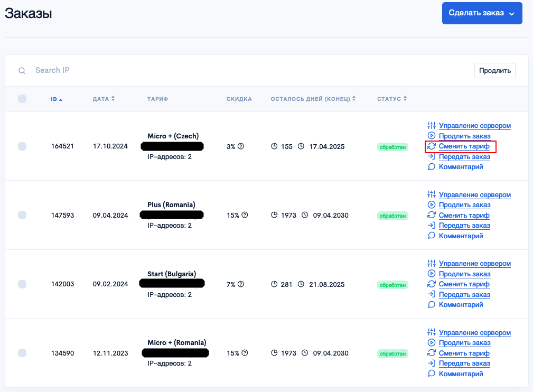Viewport: 533px width, 392px height.
Task: Open Управление сервером for order 164521
Action: [474, 125]
